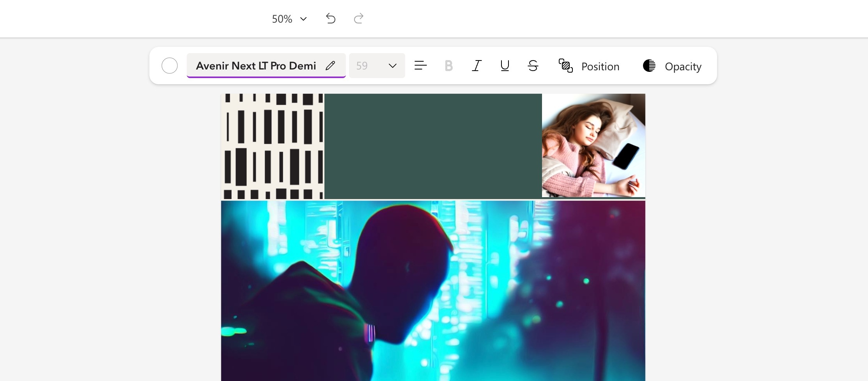This screenshot has height=381, width=868.
Task: Select the dark green rectangle block
Action: point(433,146)
